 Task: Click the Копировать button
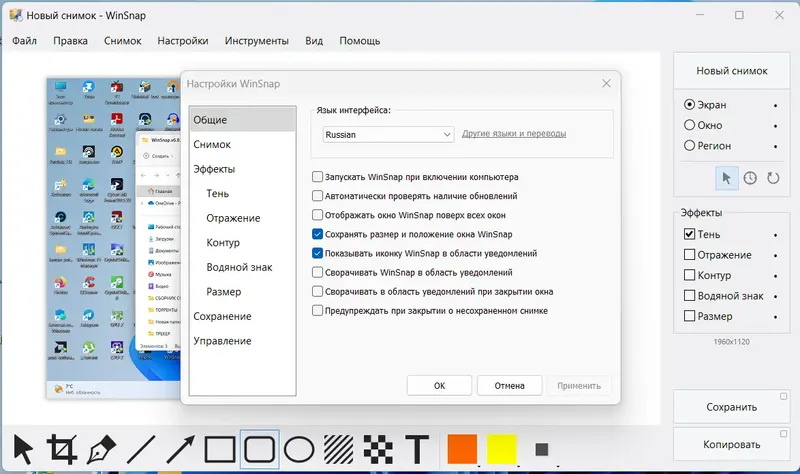pos(732,444)
